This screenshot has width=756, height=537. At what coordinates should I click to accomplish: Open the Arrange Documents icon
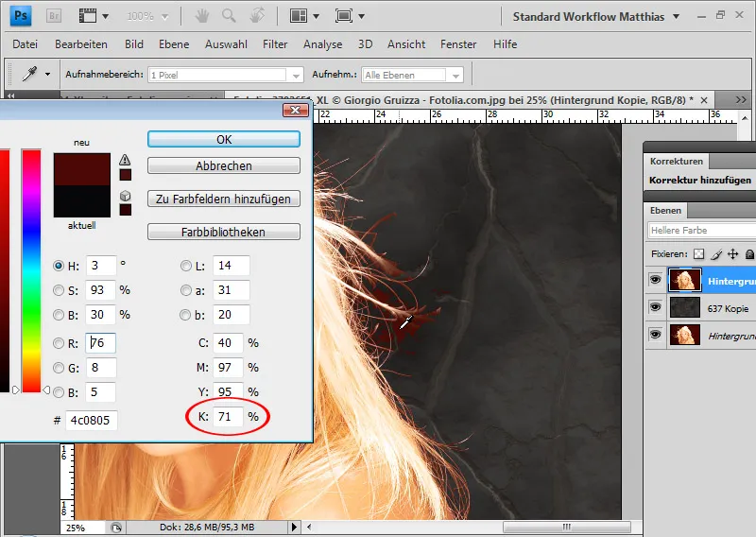299,16
